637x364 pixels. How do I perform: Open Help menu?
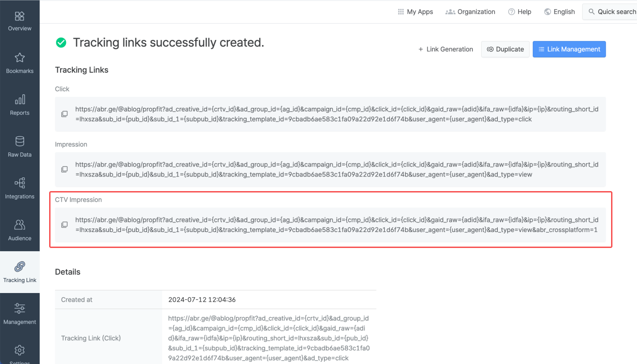point(520,12)
